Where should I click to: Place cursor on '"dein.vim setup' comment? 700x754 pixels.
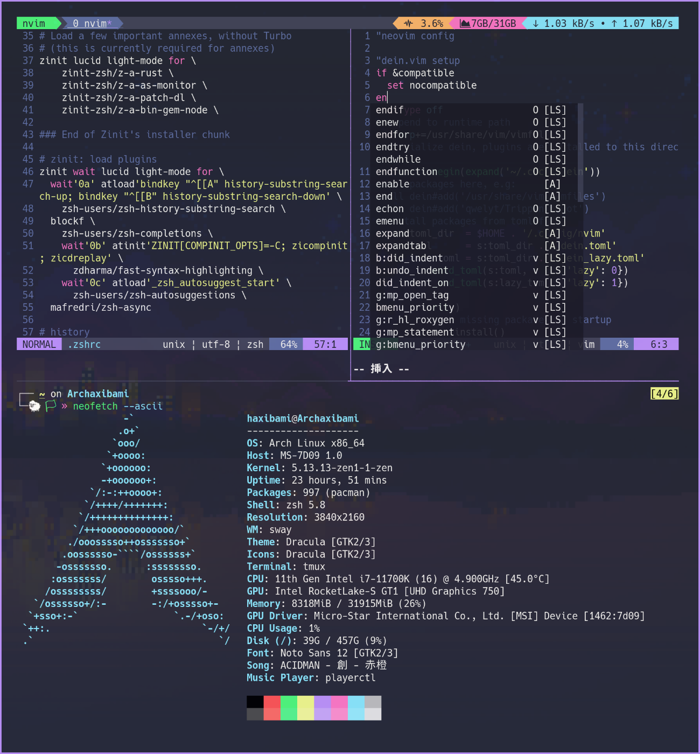[x=418, y=60]
